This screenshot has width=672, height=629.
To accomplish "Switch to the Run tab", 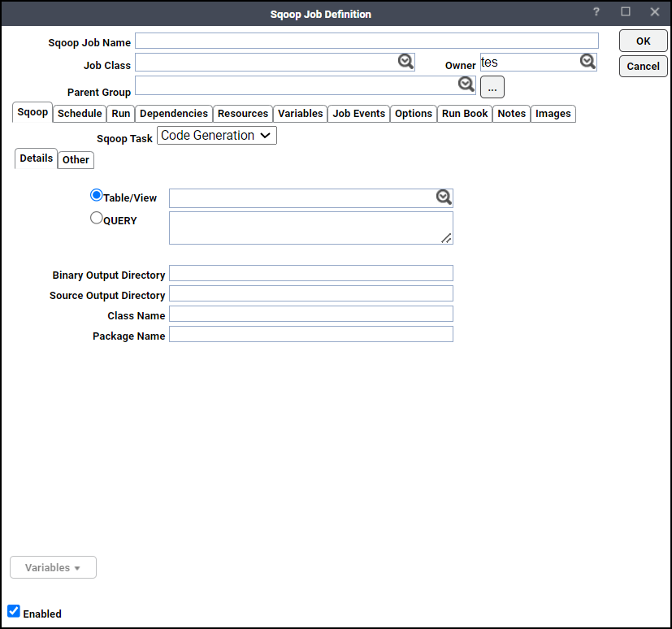I will pos(121,114).
